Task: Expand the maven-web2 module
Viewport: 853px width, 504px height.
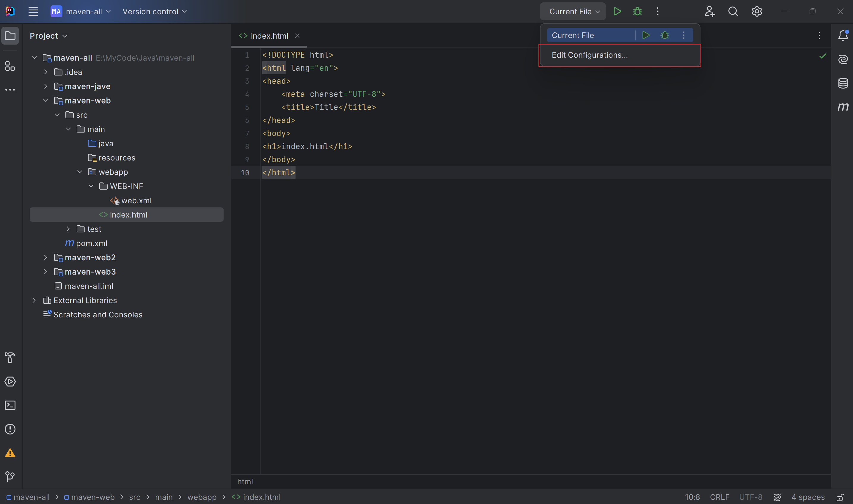Action: pos(46,257)
